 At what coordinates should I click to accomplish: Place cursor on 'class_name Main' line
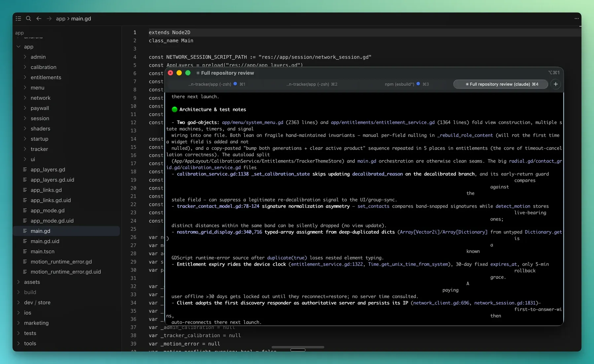click(x=171, y=41)
